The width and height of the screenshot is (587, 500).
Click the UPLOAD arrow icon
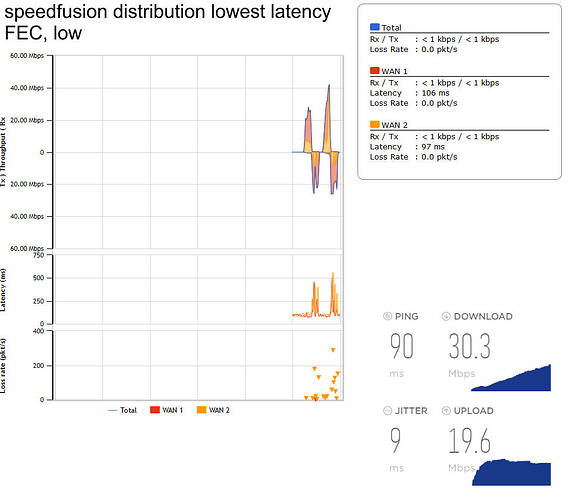[446, 411]
